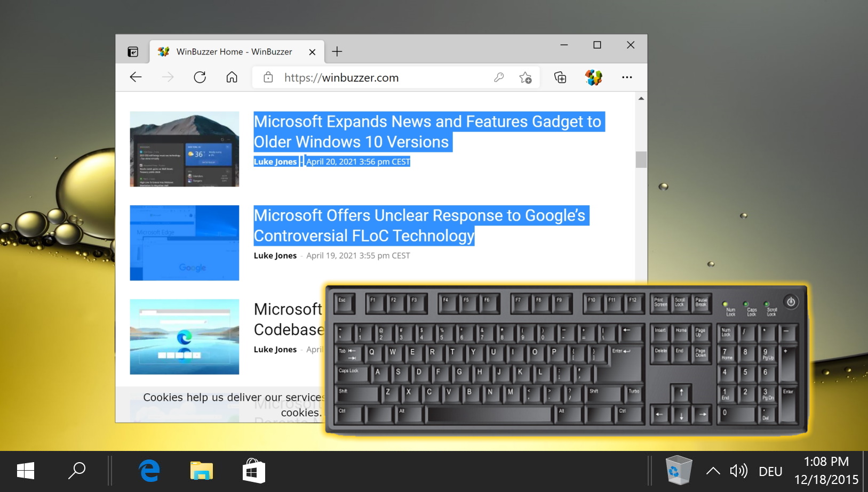This screenshot has height=492, width=868.
Task: Open the volume control
Action: click(x=739, y=471)
